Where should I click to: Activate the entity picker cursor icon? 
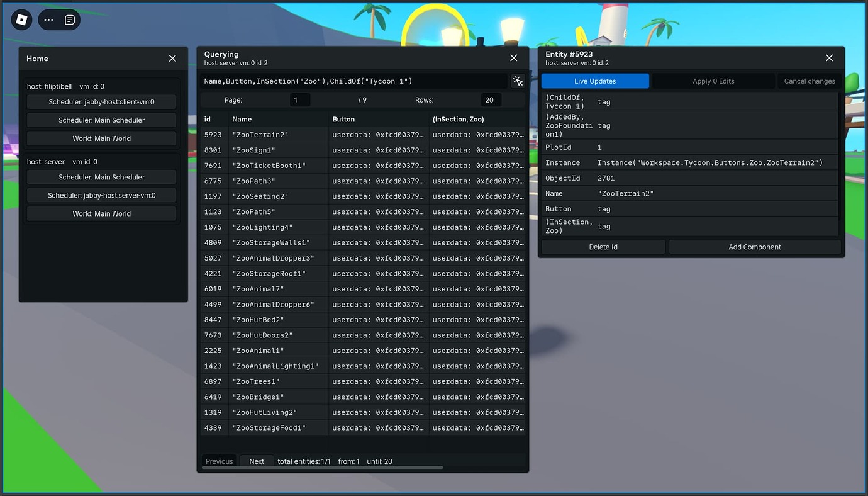pyautogui.click(x=518, y=81)
